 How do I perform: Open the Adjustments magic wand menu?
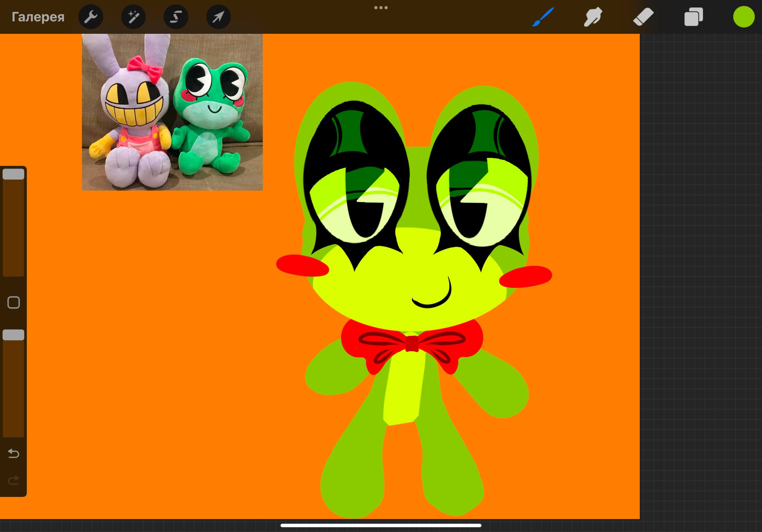tap(133, 17)
